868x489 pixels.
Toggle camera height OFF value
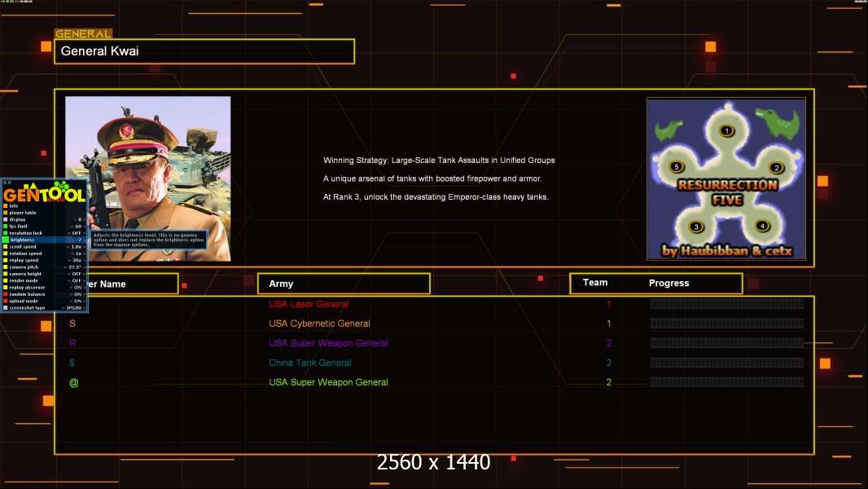(77, 274)
